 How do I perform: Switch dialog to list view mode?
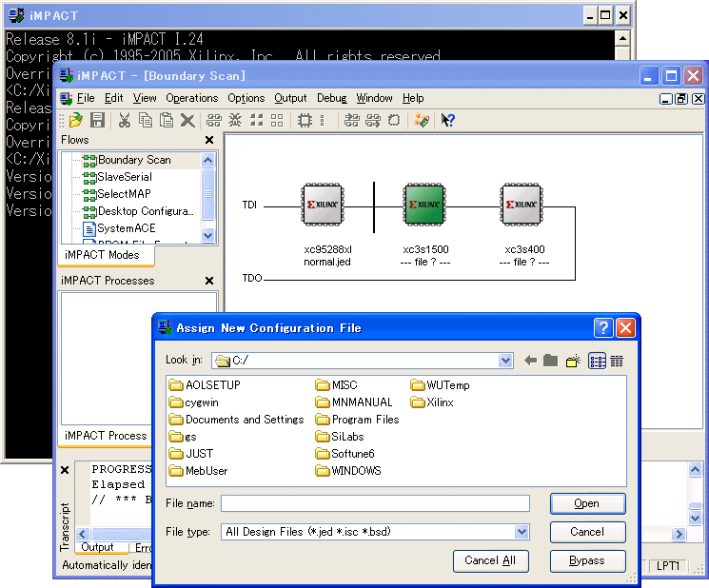(x=597, y=361)
